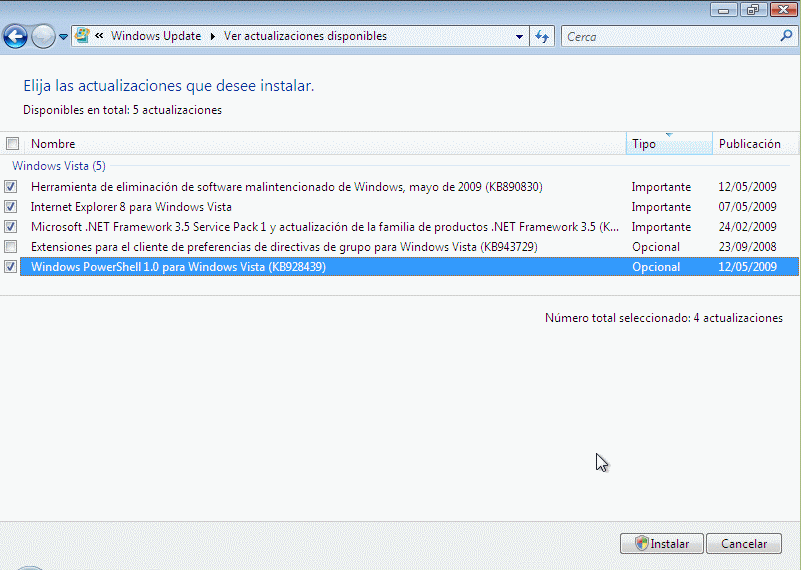Collapse the Windows Vista (5) group header
Image resolution: width=801 pixels, height=570 pixels.
coord(58,166)
